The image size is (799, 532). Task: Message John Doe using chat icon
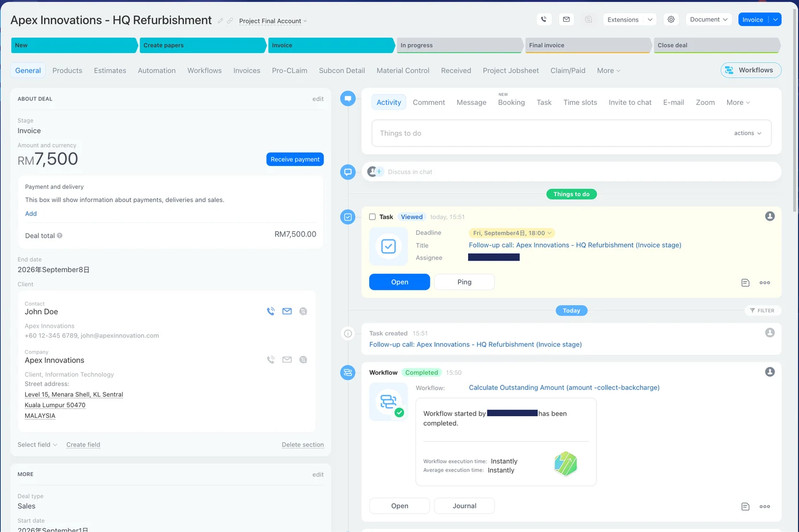(303, 311)
